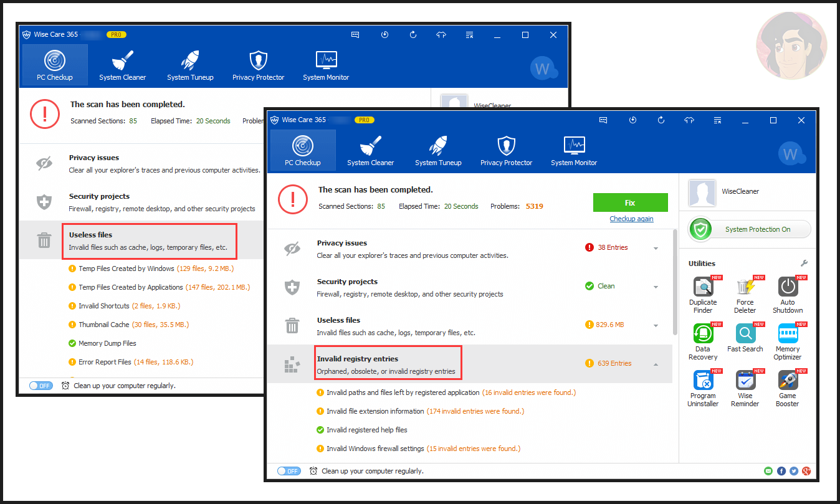Click the WiseCleaner avatar in front window
Image resolution: width=840 pixels, height=504 pixels.
click(702, 193)
